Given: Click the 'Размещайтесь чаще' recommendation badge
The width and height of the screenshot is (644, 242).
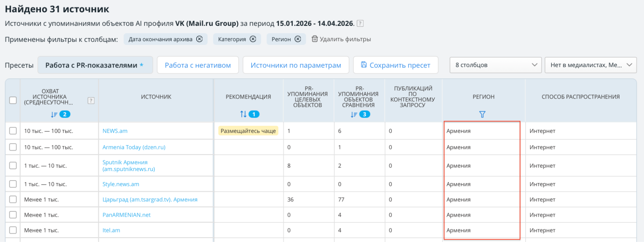Looking at the screenshot, I should coord(248,131).
